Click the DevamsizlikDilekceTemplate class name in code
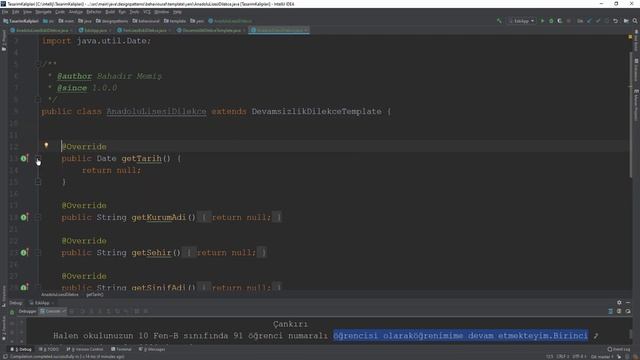 (x=316, y=111)
